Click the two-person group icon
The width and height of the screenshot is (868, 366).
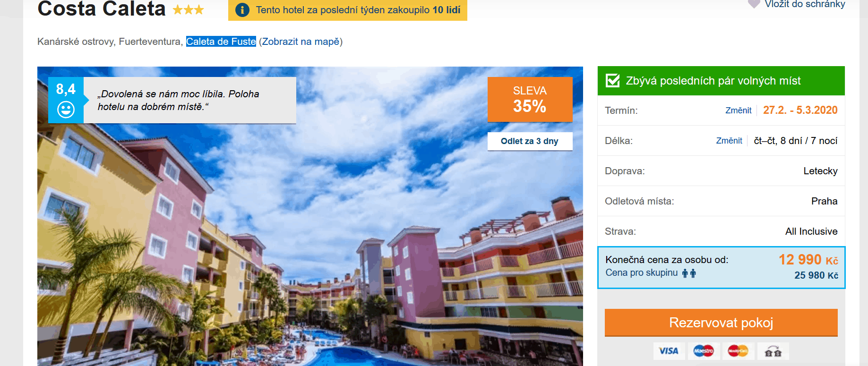click(689, 273)
